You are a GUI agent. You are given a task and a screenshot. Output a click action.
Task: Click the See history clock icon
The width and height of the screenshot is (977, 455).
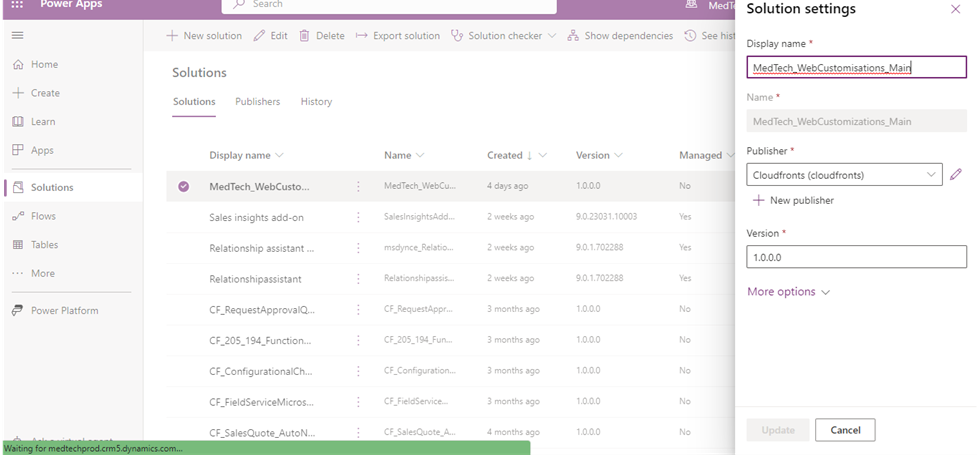690,36
